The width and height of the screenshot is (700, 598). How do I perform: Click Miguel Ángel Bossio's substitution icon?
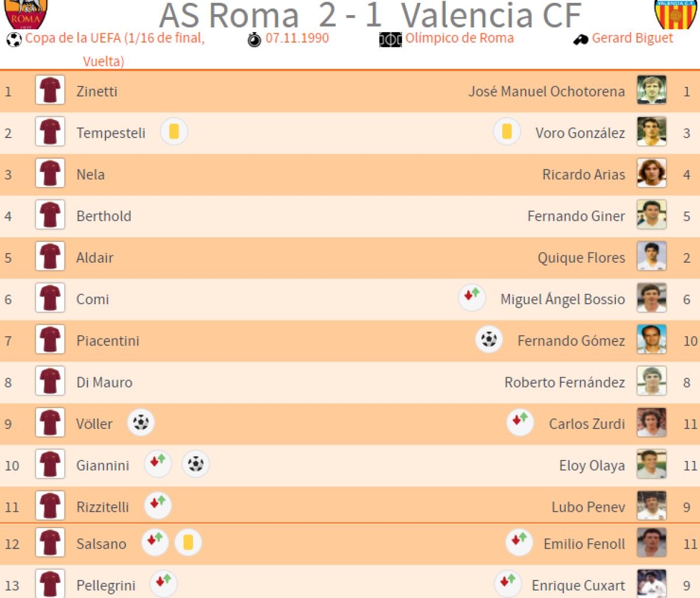[x=472, y=297]
